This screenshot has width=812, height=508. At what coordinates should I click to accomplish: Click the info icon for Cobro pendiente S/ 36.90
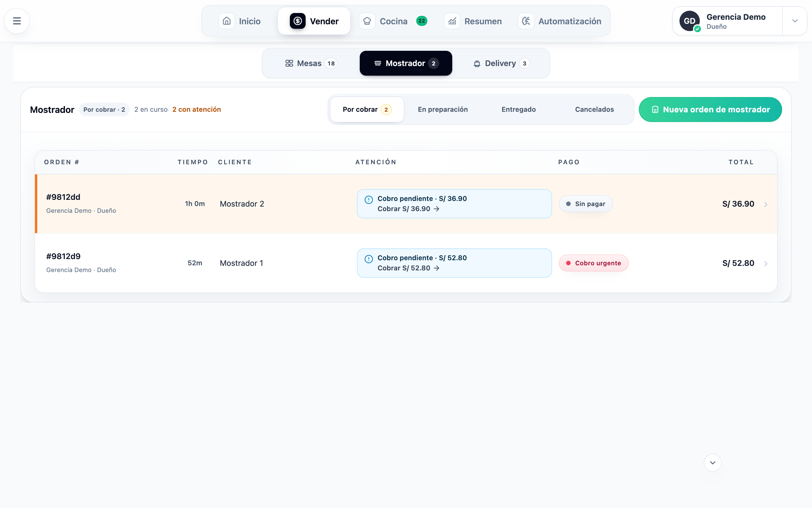369,200
